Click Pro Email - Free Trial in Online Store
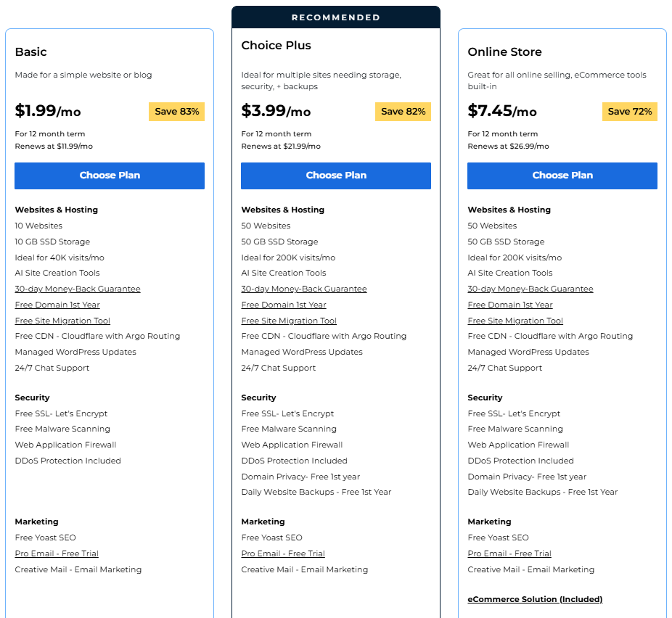The image size is (672, 618). pos(509,553)
